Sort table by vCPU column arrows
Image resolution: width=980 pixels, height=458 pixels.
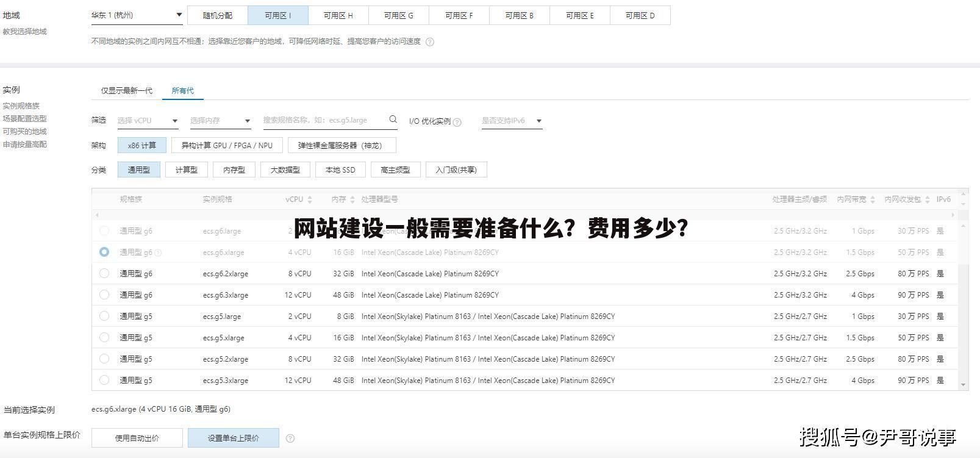click(310, 199)
